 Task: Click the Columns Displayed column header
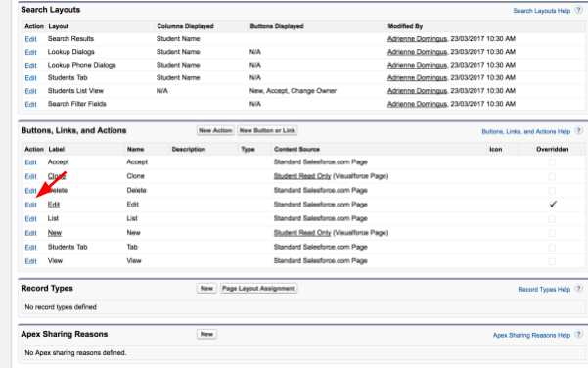[x=185, y=26]
